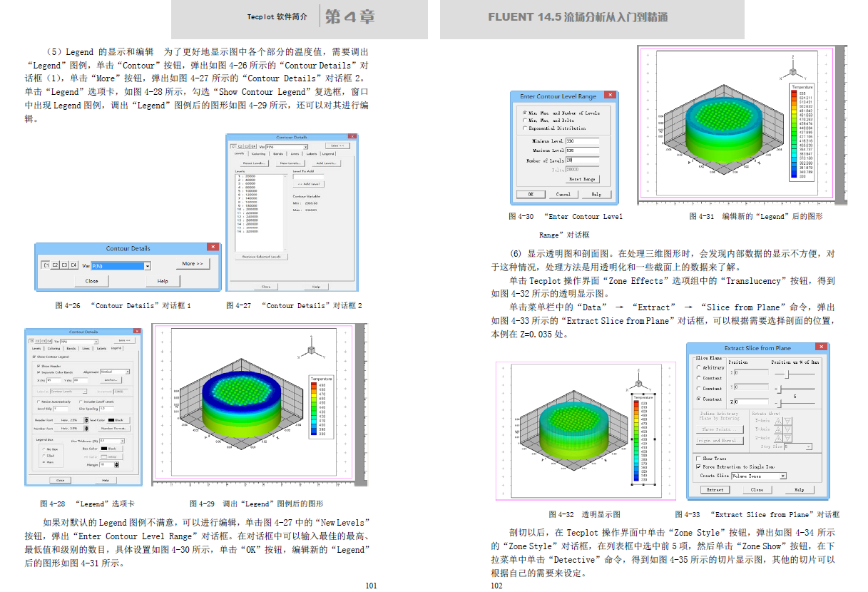Click the Minimum Level input field
Viewport: 868px width, 592px height.
583,141
